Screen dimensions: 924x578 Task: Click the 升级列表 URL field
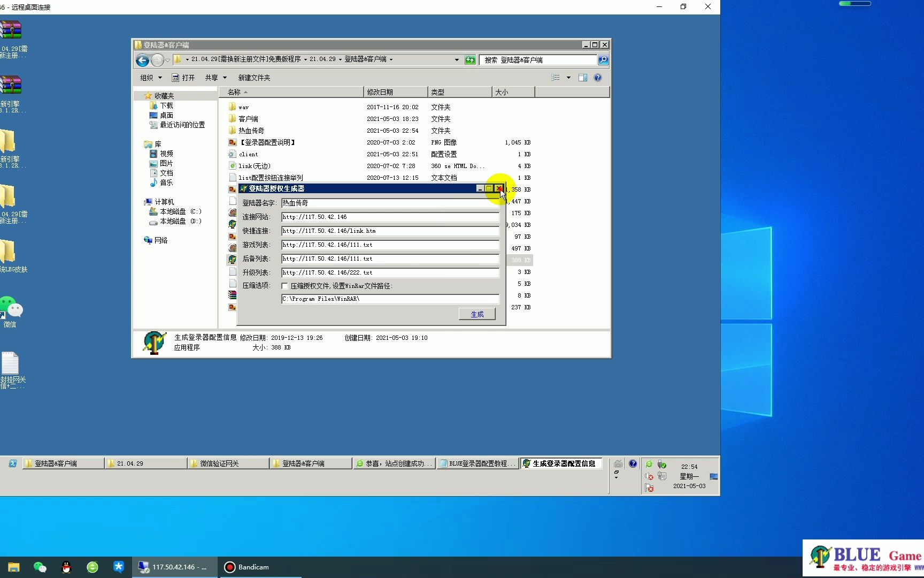390,272
